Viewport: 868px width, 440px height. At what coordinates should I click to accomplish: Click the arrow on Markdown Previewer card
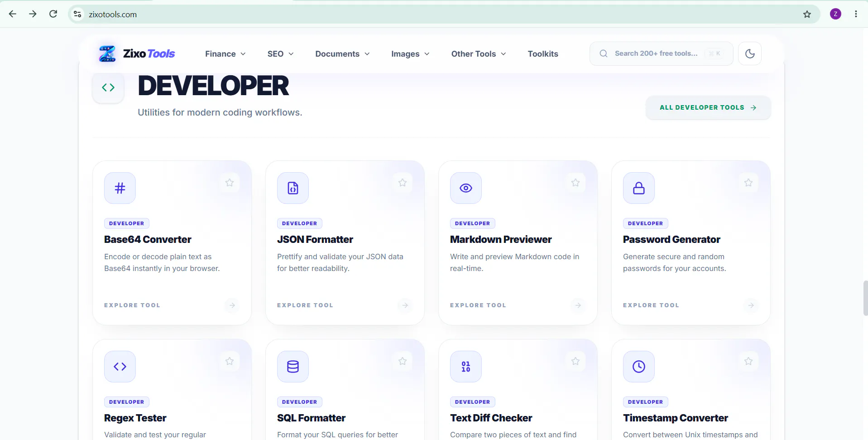pyautogui.click(x=578, y=305)
